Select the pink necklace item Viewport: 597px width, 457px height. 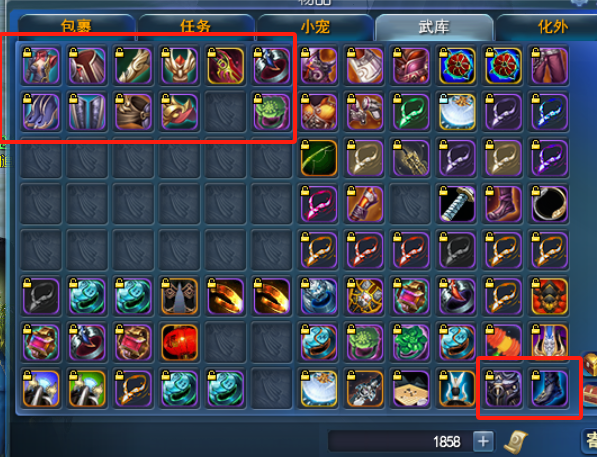[x=319, y=204]
